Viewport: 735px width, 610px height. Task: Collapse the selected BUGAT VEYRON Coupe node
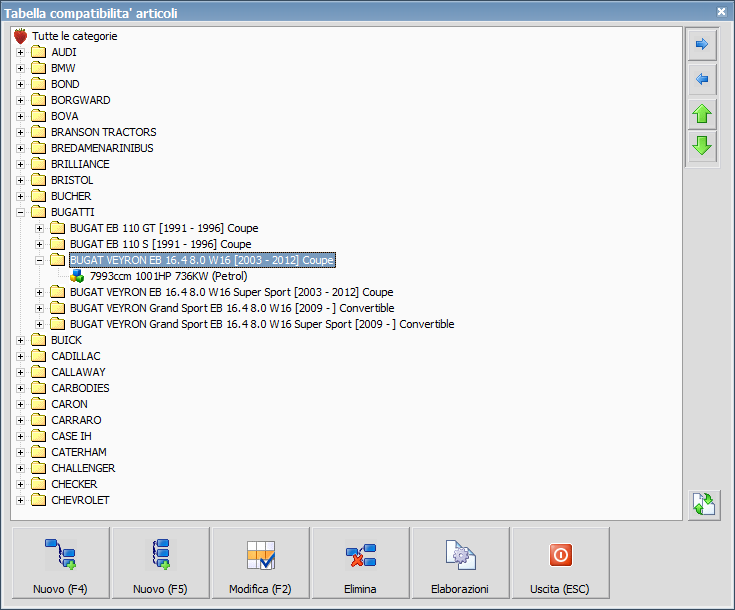click(39, 260)
